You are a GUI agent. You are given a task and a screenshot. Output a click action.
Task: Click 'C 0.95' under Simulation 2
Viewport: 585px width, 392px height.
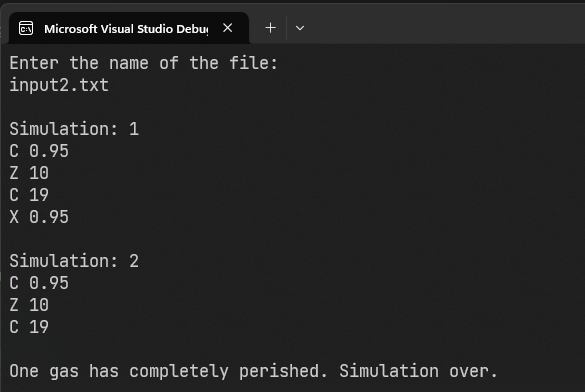click(39, 283)
